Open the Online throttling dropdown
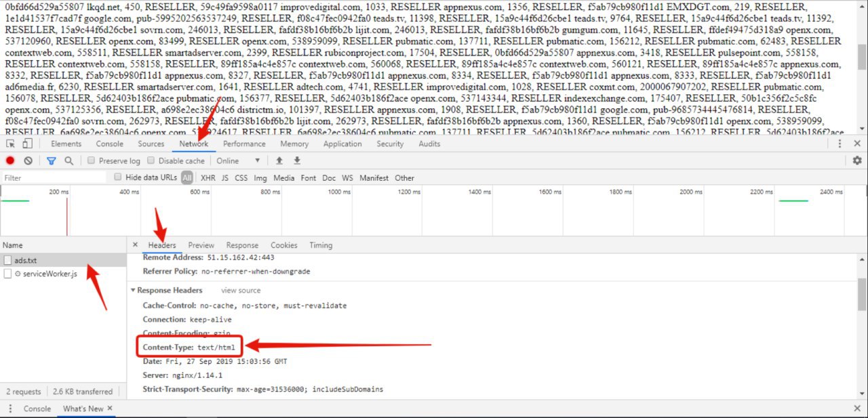868x418 pixels. (239, 161)
